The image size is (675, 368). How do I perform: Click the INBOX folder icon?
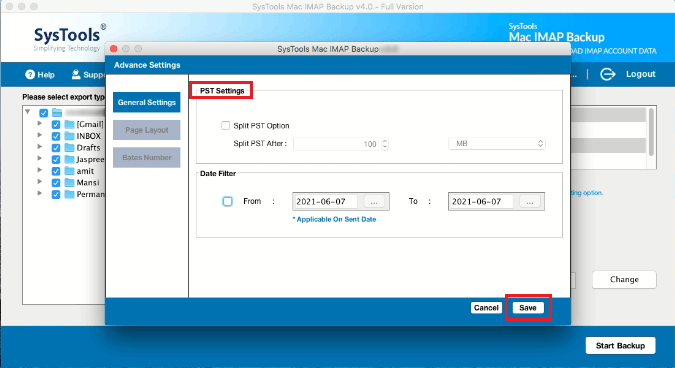69,136
